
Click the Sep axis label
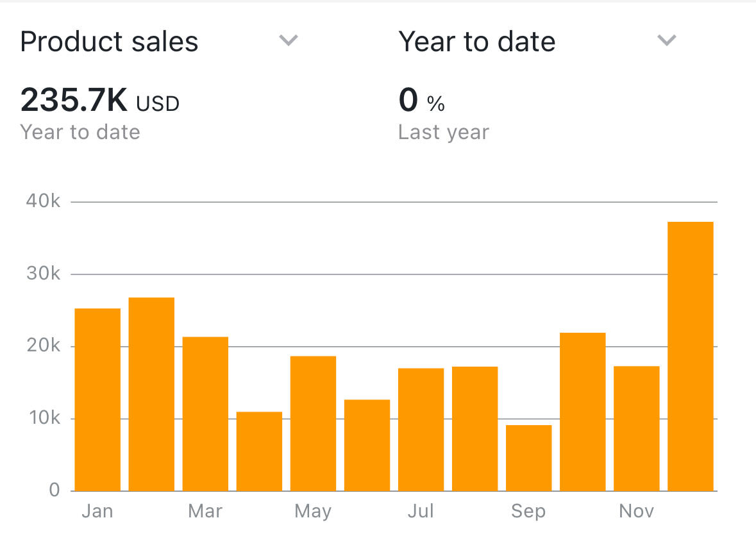pos(528,511)
